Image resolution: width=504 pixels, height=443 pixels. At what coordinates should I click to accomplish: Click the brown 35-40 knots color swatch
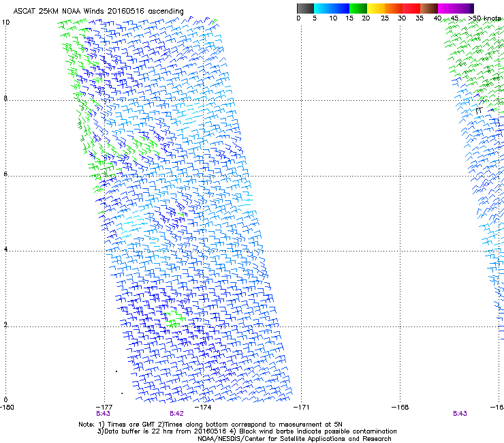pos(429,8)
